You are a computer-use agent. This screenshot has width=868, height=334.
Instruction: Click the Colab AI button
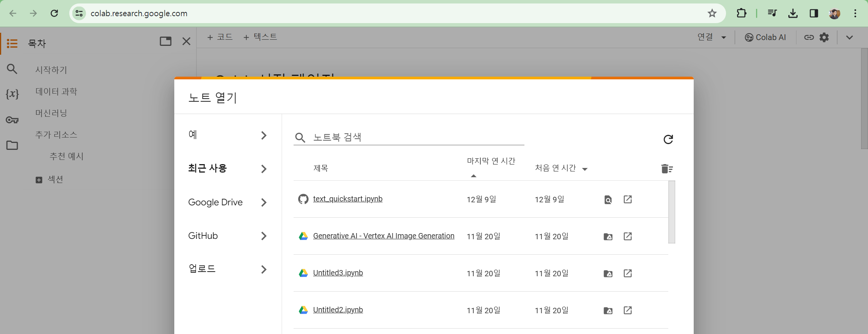pos(766,37)
